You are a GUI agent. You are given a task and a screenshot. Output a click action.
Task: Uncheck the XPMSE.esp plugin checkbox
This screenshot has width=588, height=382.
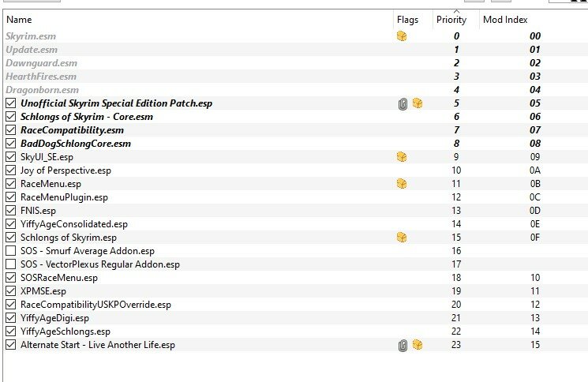click(11, 291)
